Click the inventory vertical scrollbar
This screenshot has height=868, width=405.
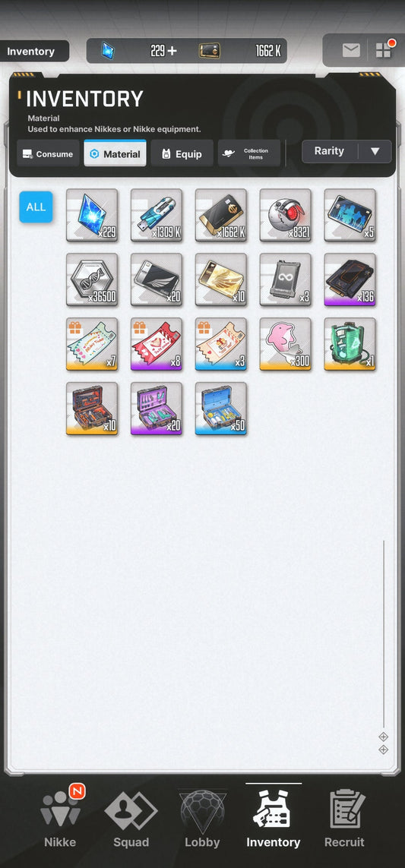(x=384, y=634)
